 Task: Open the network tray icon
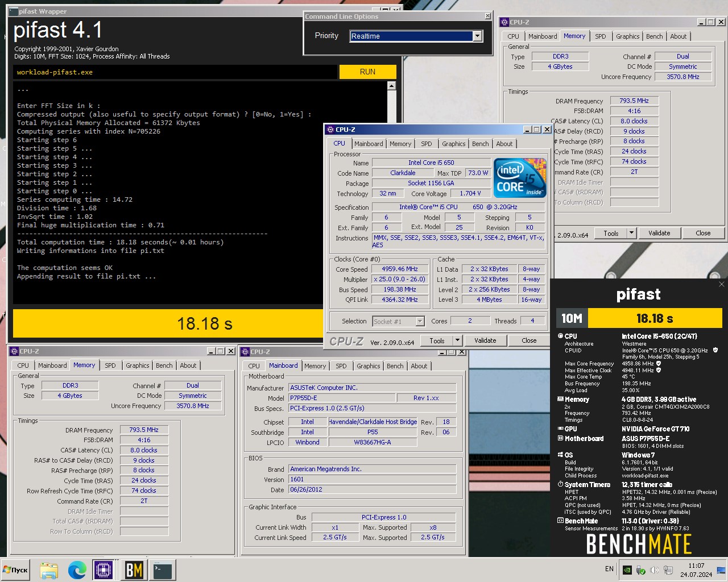(668, 570)
